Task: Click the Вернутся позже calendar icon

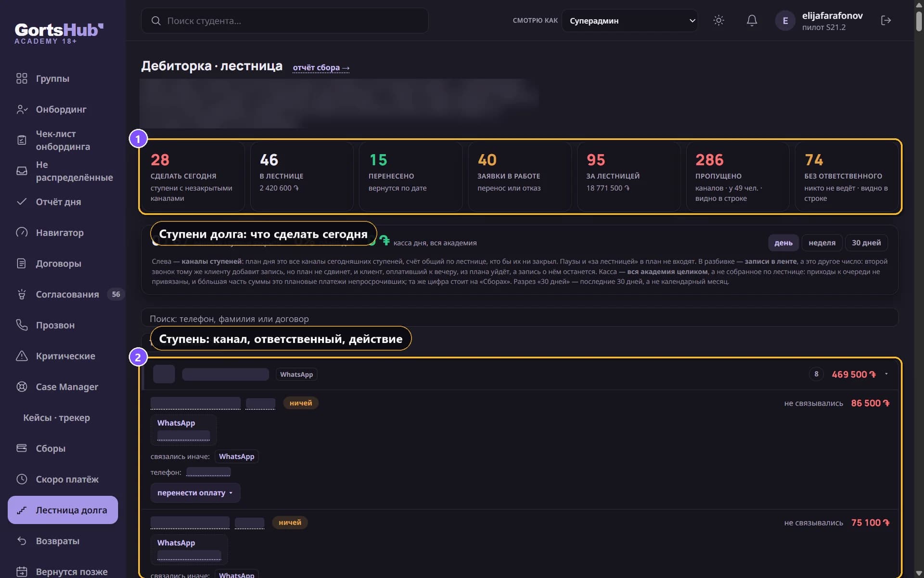Action: (22, 572)
